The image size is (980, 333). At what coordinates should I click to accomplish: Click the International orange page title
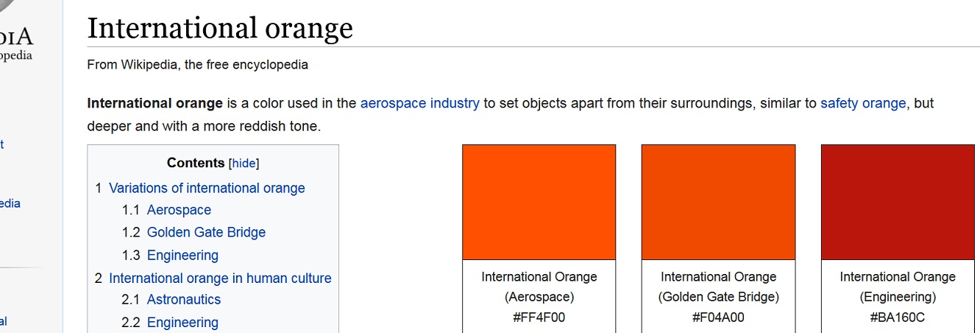(x=220, y=29)
